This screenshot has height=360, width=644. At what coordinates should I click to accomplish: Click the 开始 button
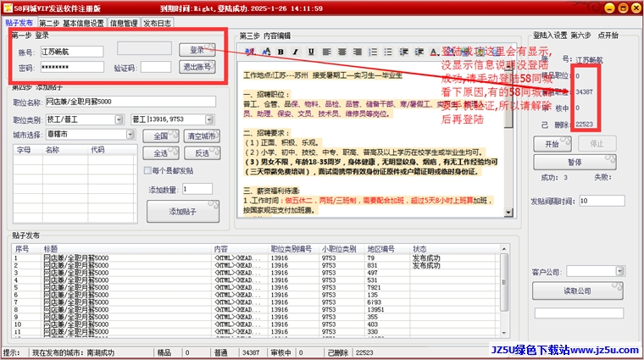tap(552, 144)
